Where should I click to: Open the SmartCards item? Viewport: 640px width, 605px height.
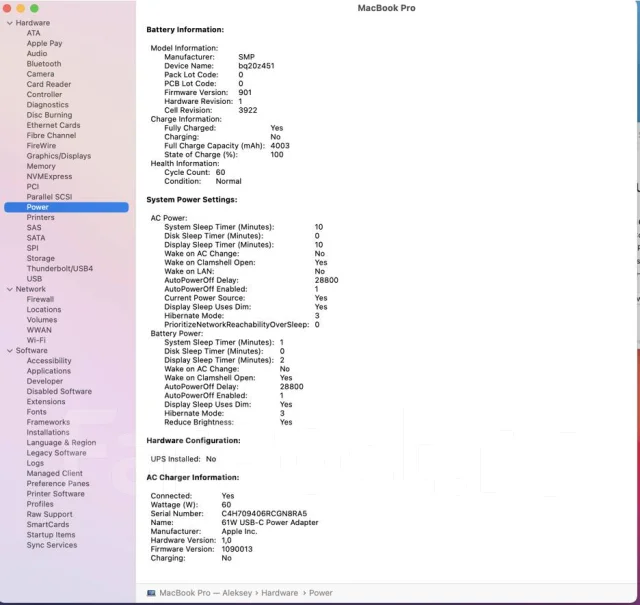coord(48,525)
